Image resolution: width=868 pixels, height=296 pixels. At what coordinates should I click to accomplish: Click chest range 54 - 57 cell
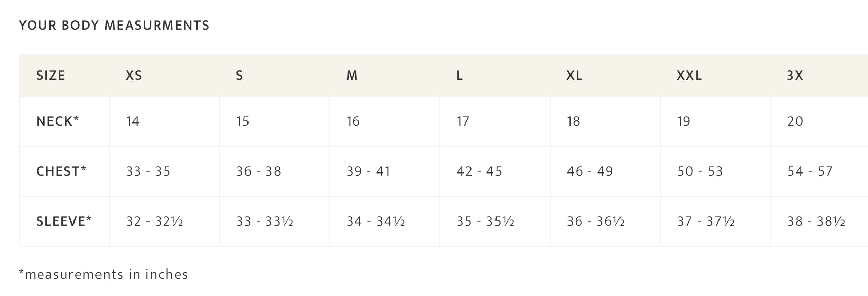pyautogui.click(x=810, y=171)
